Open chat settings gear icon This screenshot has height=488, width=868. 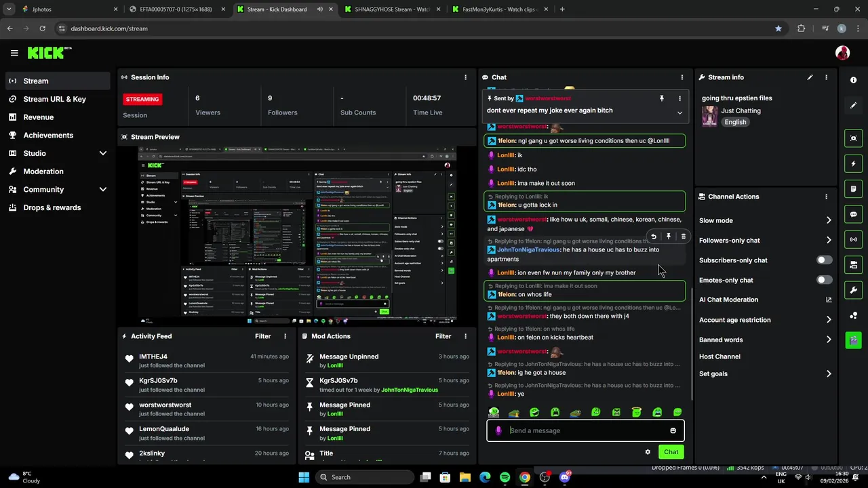click(x=648, y=452)
